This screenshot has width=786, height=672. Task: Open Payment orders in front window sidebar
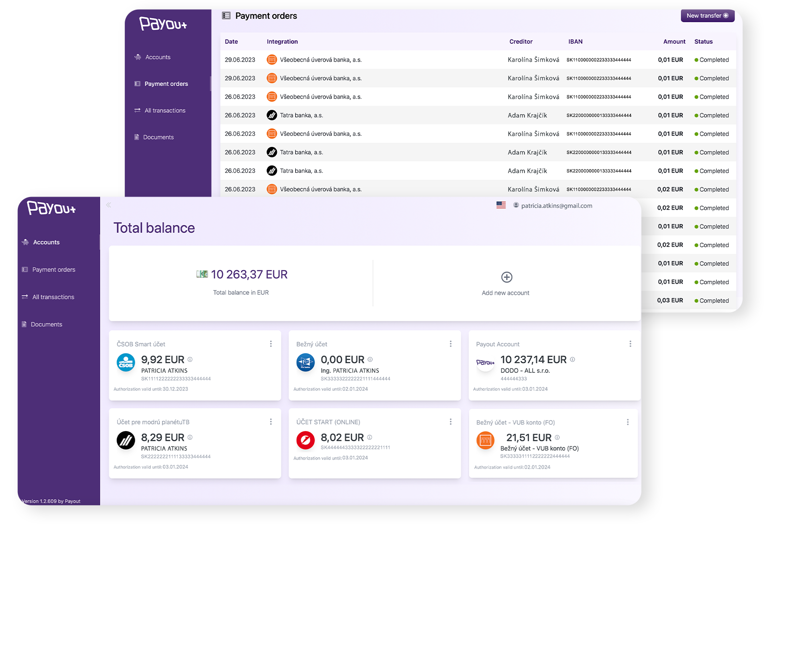[53, 270]
